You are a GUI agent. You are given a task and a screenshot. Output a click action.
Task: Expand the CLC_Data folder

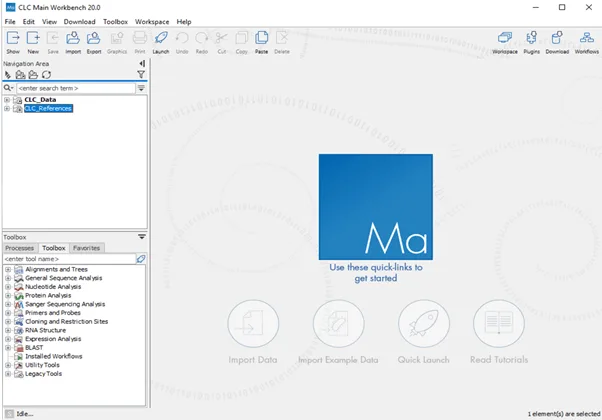[7, 100]
